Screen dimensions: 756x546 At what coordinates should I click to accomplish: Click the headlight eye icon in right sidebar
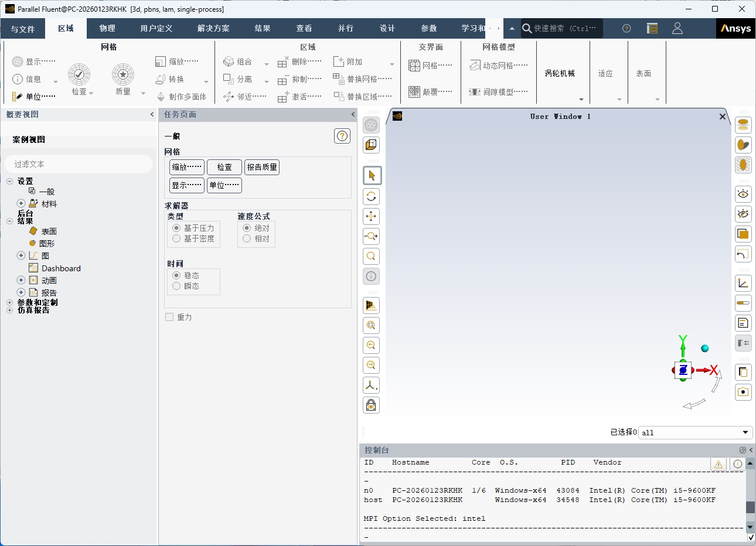(743, 194)
